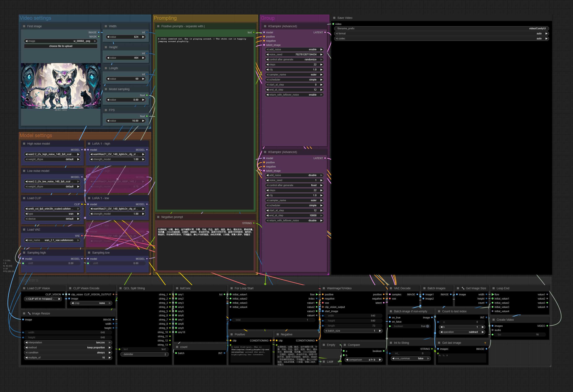
Task: Click the shift 8.00 slider in Sampling high
Action: point(52,263)
